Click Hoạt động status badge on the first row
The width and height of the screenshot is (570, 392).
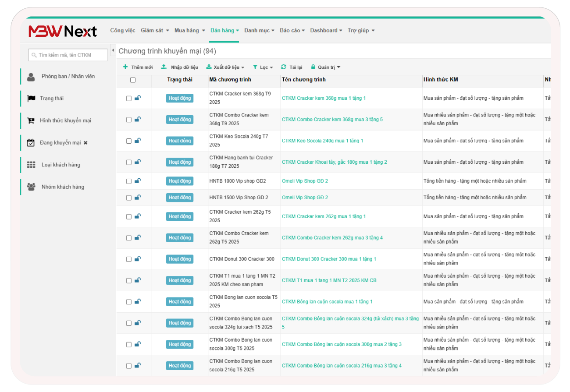pos(180,98)
